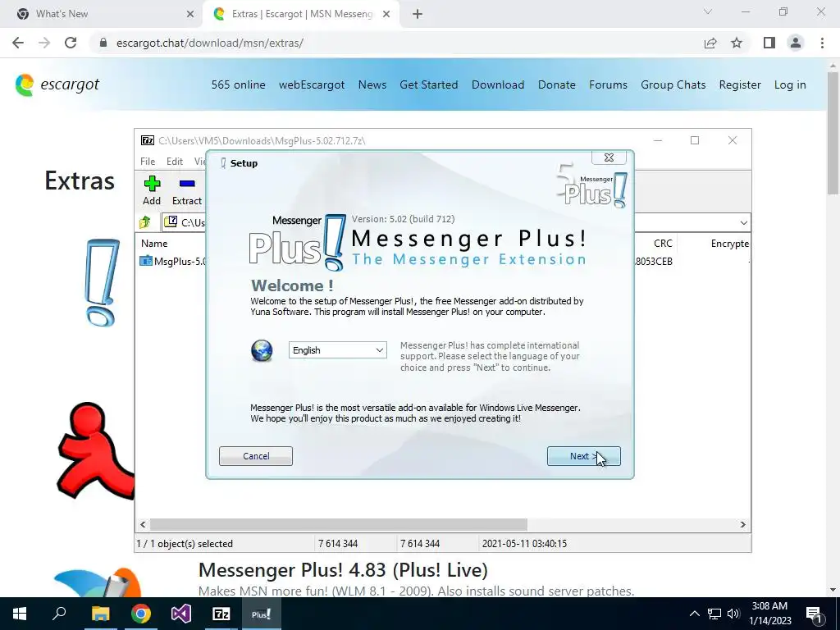Click the Add icon in 7-Zip
Viewport: 840px width, 630px height.
click(x=152, y=190)
